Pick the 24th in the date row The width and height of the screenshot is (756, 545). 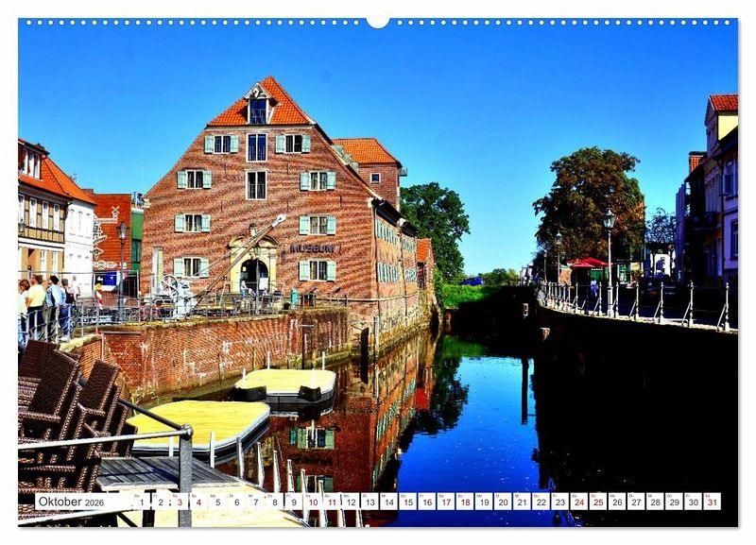click(578, 502)
